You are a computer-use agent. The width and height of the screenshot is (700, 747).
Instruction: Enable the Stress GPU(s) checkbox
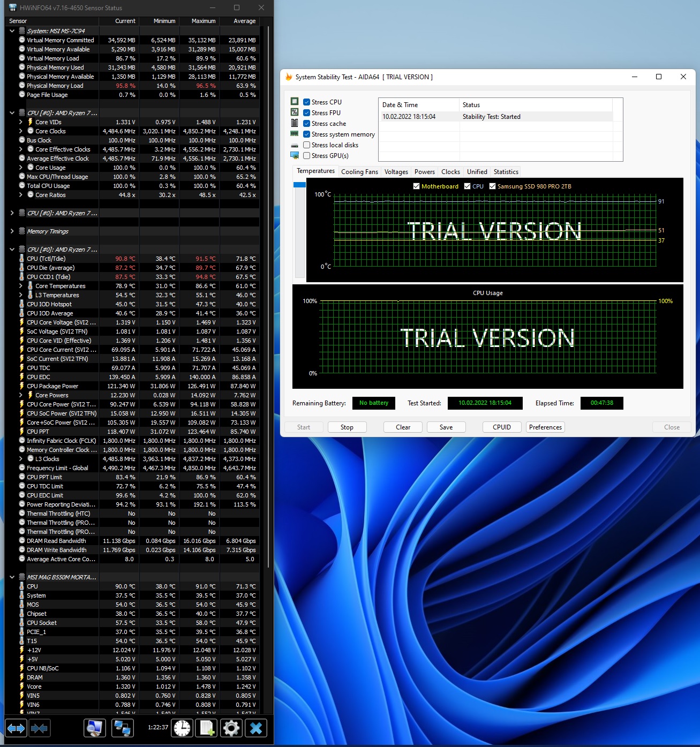306,156
